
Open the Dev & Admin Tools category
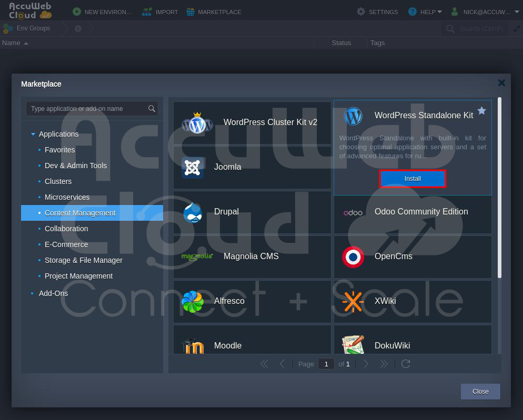coord(76,166)
